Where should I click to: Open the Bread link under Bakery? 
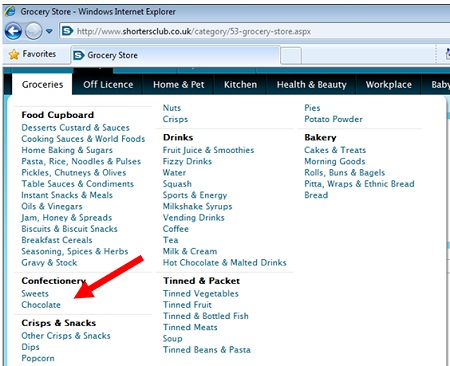pos(316,195)
